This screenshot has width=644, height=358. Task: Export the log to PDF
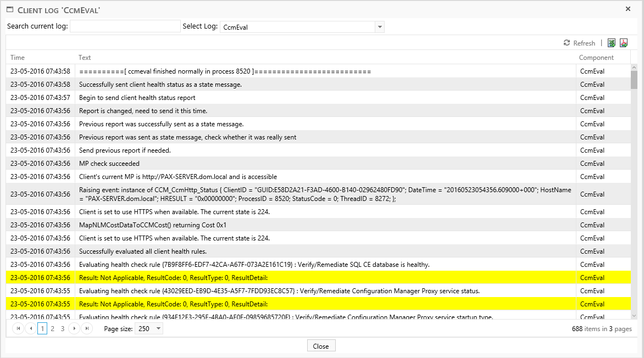pos(624,43)
